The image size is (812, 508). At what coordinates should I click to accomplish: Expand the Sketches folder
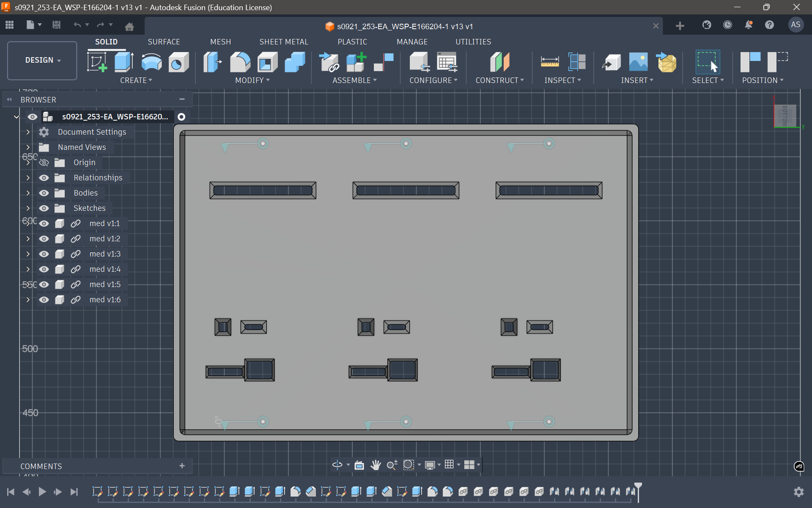(28, 208)
